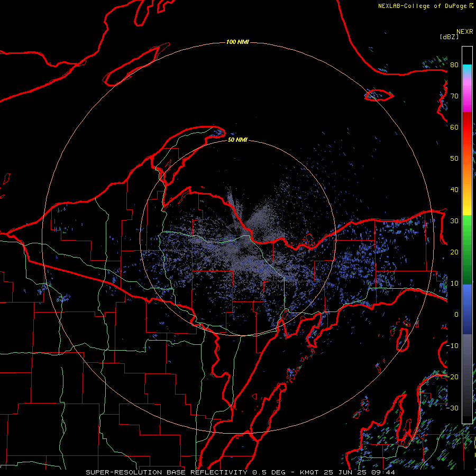Click the 50 dBZ scale value
476x476 pixels.
click(x=454, y=159)
